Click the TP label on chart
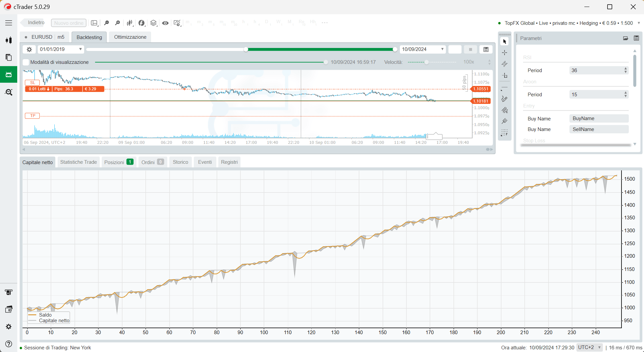 click(x=32, y=116)
